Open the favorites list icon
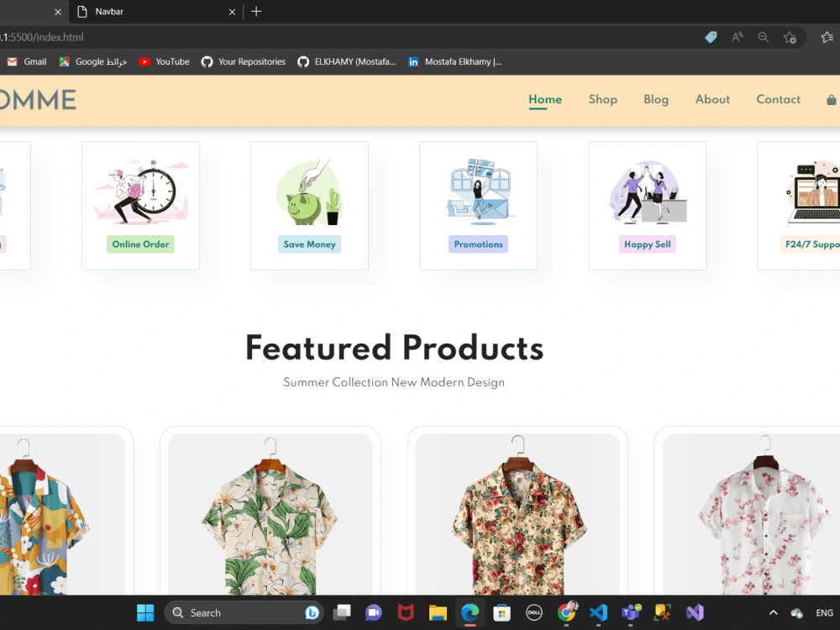This screenshot has width=840, height=630. [x=827, y=37]
